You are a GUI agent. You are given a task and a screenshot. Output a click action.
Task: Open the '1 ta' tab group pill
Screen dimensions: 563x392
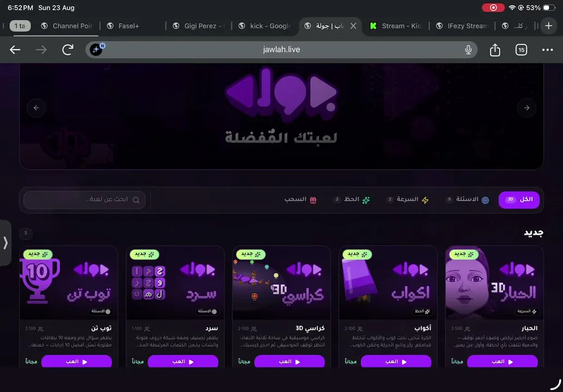pyautogui.click(x=20, y=26)
